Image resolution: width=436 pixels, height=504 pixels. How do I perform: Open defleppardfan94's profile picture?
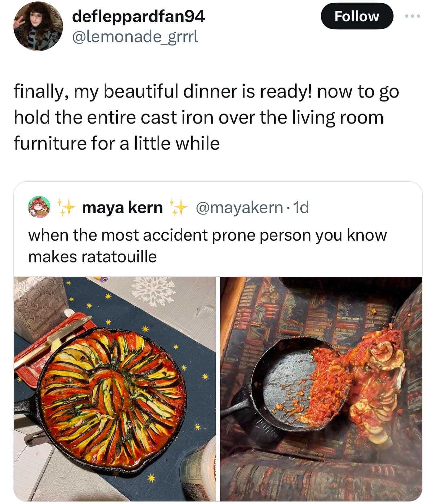pyautogui.click(x=38, y=26)
